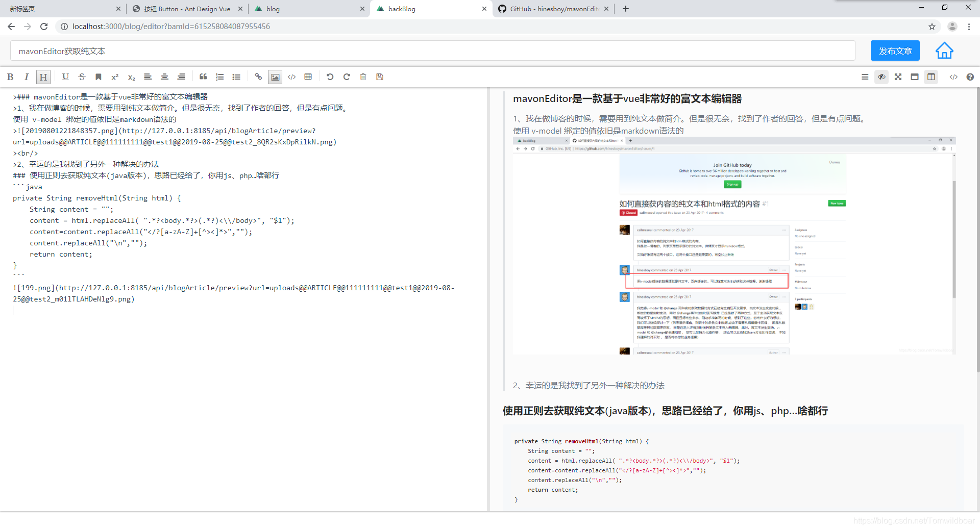Toggle fullscreen editing mode
Viewport: 980px width, 530px height.
(x=898, y=77)
